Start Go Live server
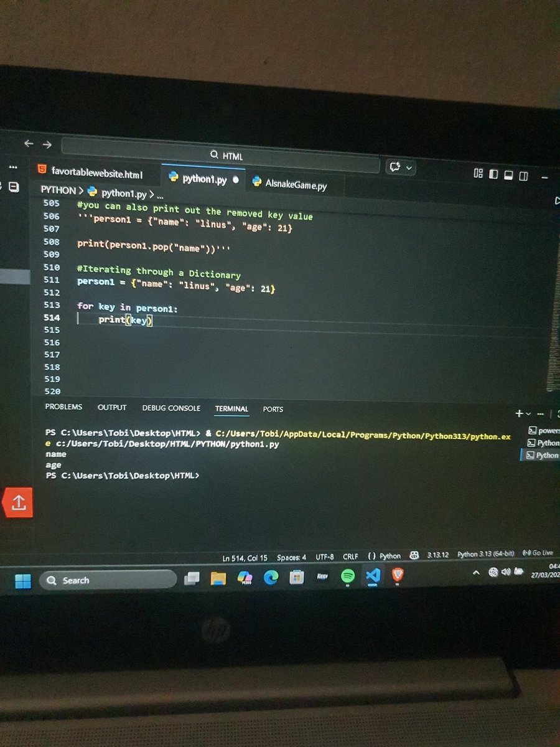This screenshot has height=747, width=560. pos(538,553)
